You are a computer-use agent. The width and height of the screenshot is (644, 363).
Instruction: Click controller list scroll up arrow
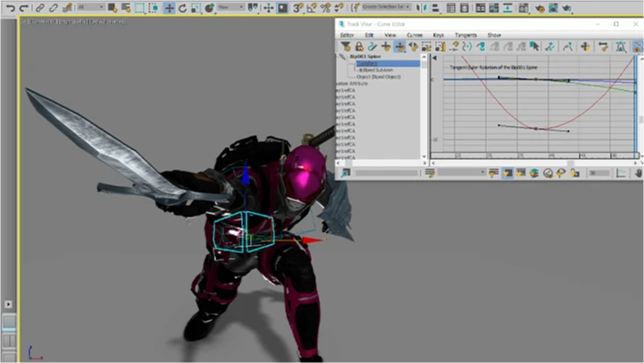tap(424, 56)
